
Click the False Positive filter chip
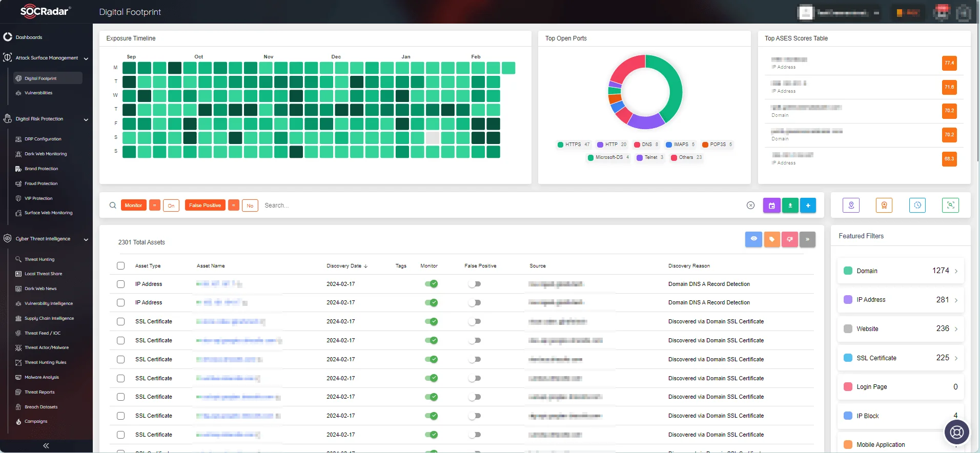(205, 205)
